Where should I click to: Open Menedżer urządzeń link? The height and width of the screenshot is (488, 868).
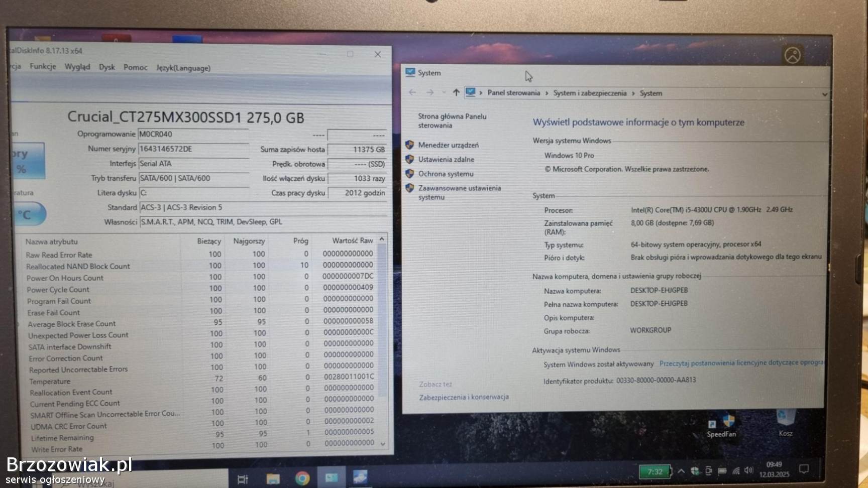[449, 145]
